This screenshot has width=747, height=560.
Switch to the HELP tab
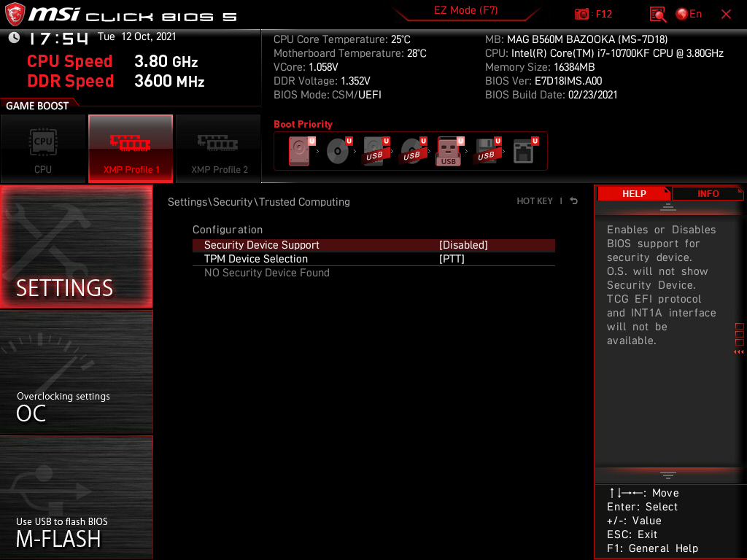coord(634,194)
